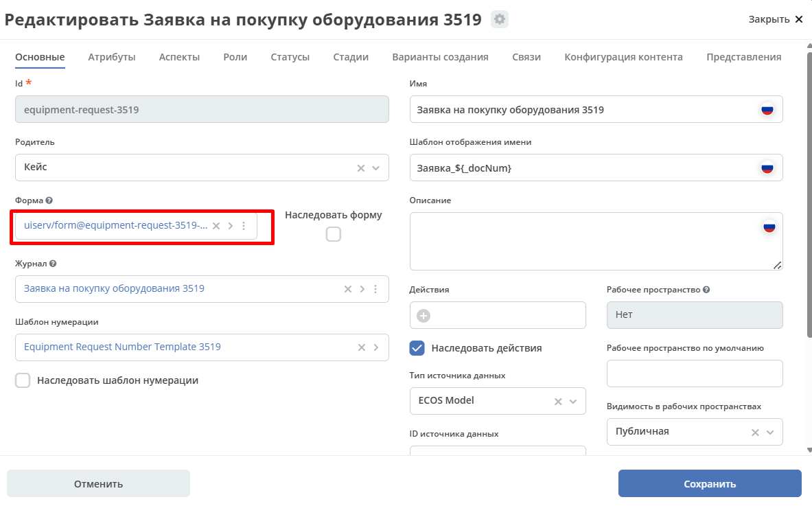
Task: Expand the Видимость в рабочих пространствах dropdown
Action: [769, 432]
